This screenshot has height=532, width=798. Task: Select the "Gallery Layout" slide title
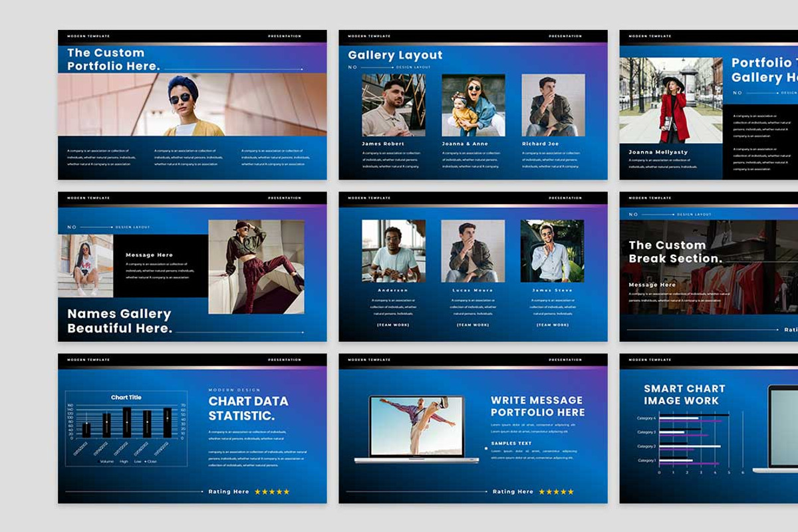[395, 55]
